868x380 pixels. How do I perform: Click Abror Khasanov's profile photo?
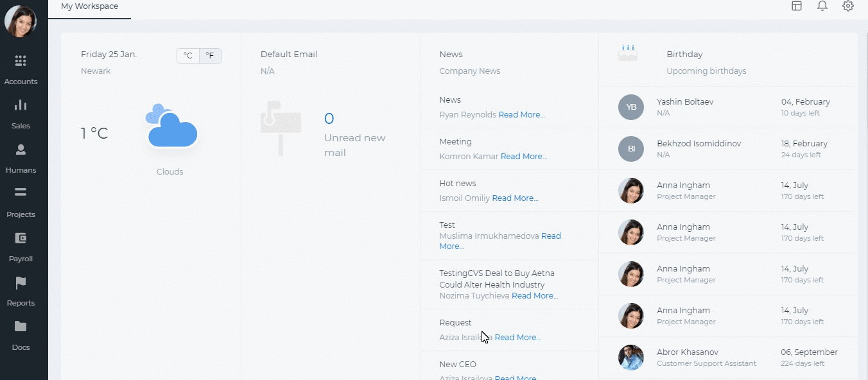[x=630, y=358]
